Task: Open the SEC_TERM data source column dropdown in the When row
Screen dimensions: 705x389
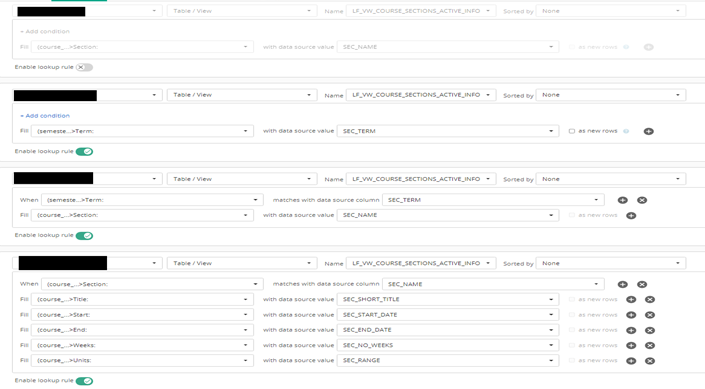Action: click(x=493, y=200)
